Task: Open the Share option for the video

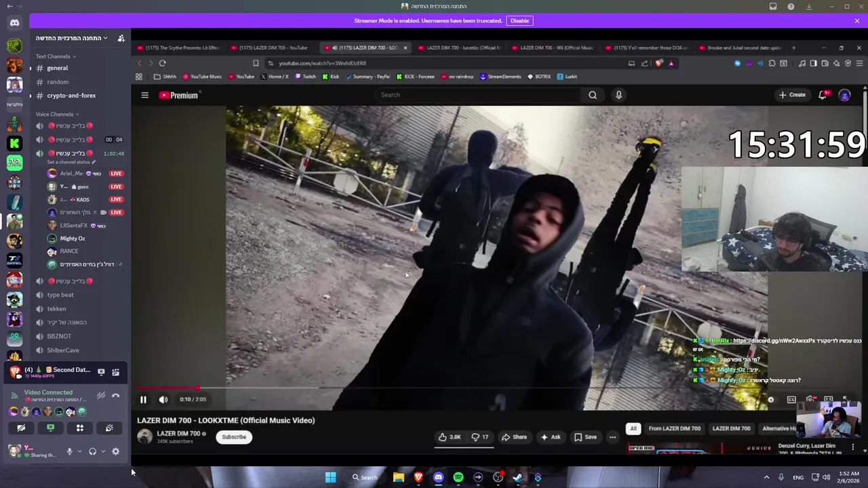Action: (514, 437)
